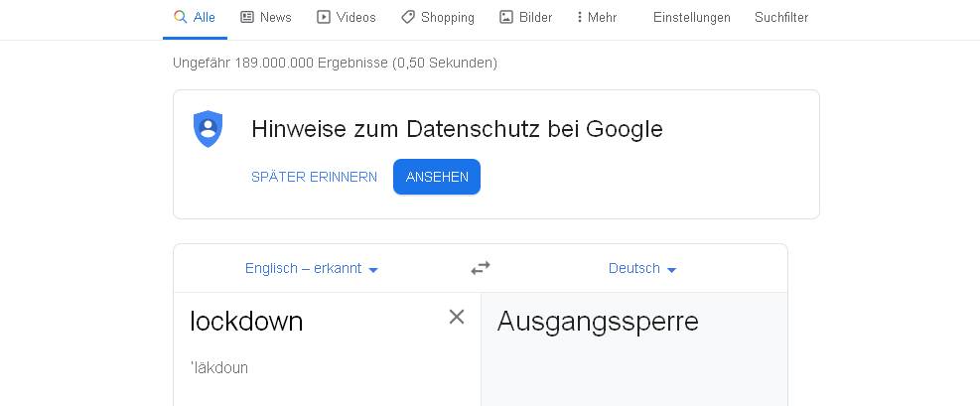Select the Ausgangssperre translation result
Viewport: 980px width, 406px height.
pyautogui.click(x=598, y=322)
